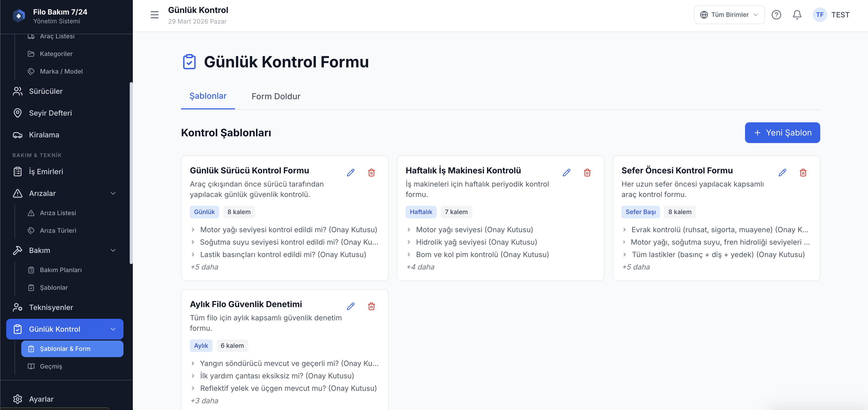Go to İş Emirleri in sidebar
868x410 pixels.
[46, 172]
